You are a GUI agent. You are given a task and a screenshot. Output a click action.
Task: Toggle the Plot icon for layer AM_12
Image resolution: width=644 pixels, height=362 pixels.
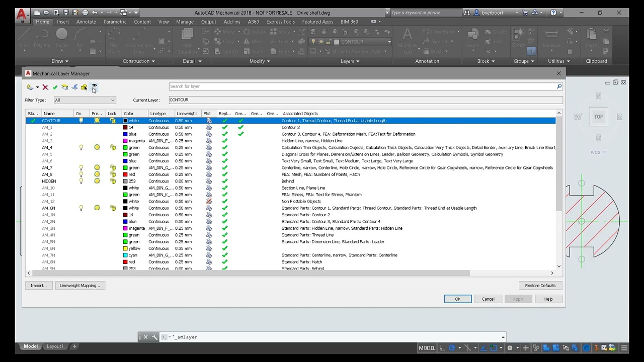click(x=209, y=202)
